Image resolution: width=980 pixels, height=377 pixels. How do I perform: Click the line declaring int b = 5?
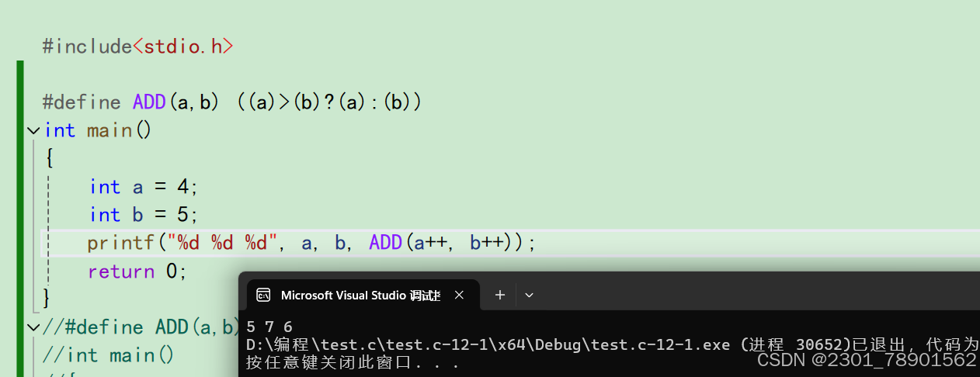click(144, 215)
